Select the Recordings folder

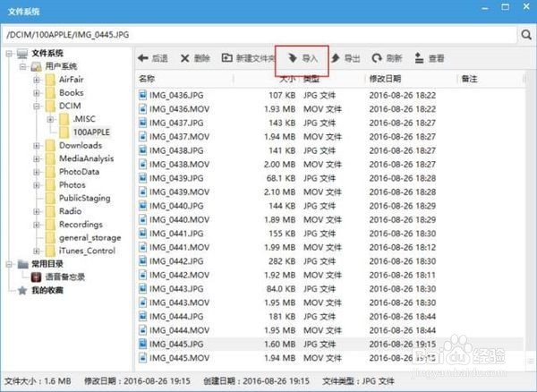tap(81, 225)
